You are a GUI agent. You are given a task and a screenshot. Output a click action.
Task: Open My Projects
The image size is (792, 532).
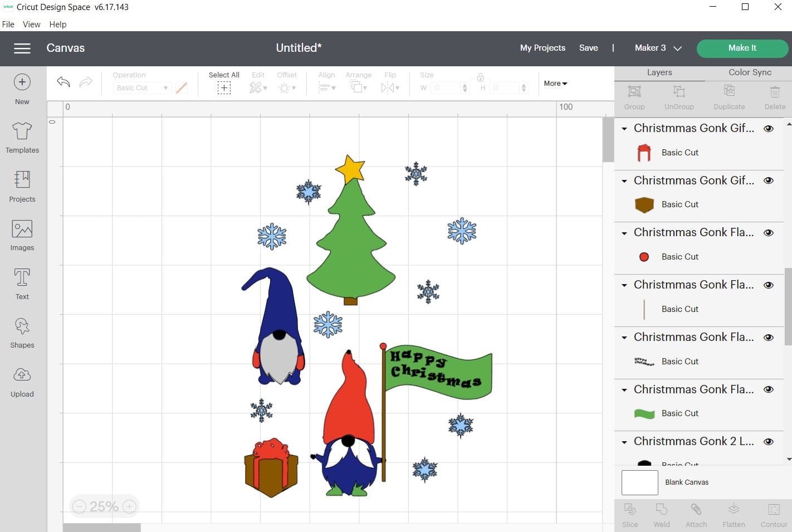(542, 48)
